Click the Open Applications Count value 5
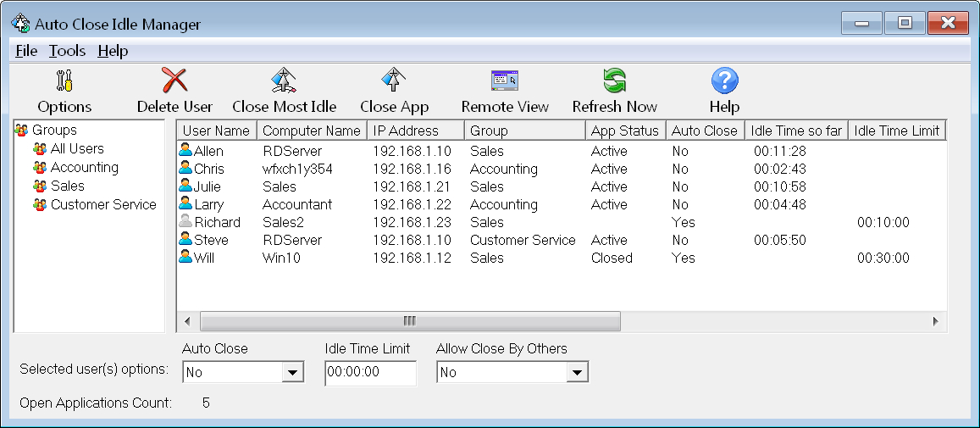Screen dimensions: 980x428 click(x=207, y=403)
